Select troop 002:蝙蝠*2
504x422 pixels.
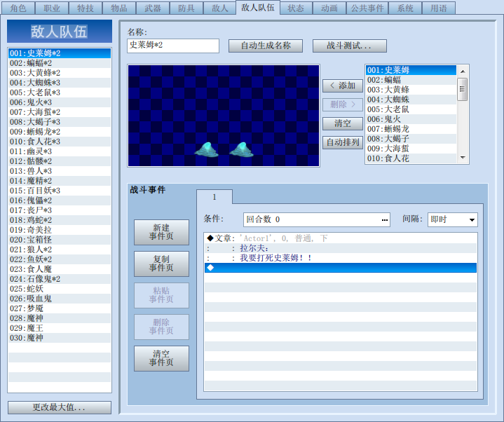coord(60,63)
